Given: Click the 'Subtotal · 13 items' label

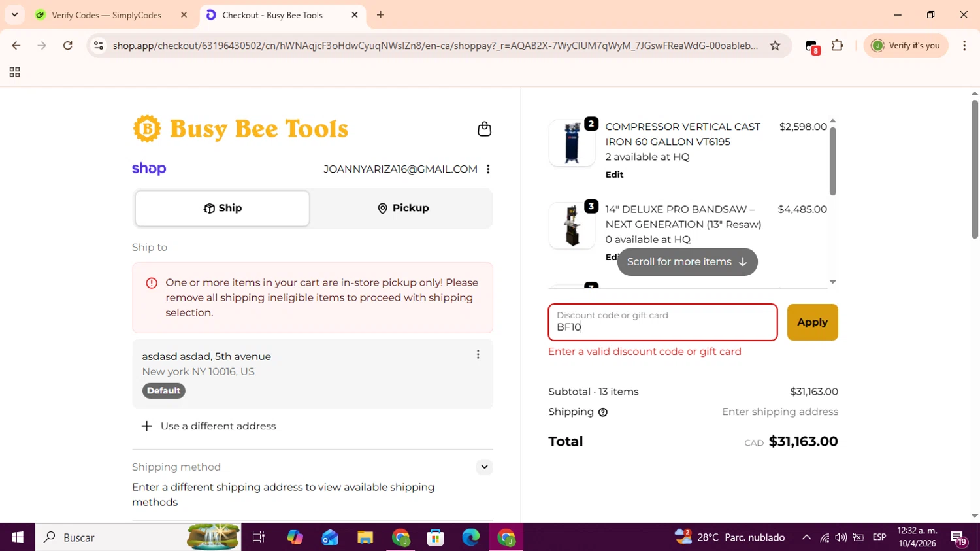Looking at the screenshot, I should (593, 392).
